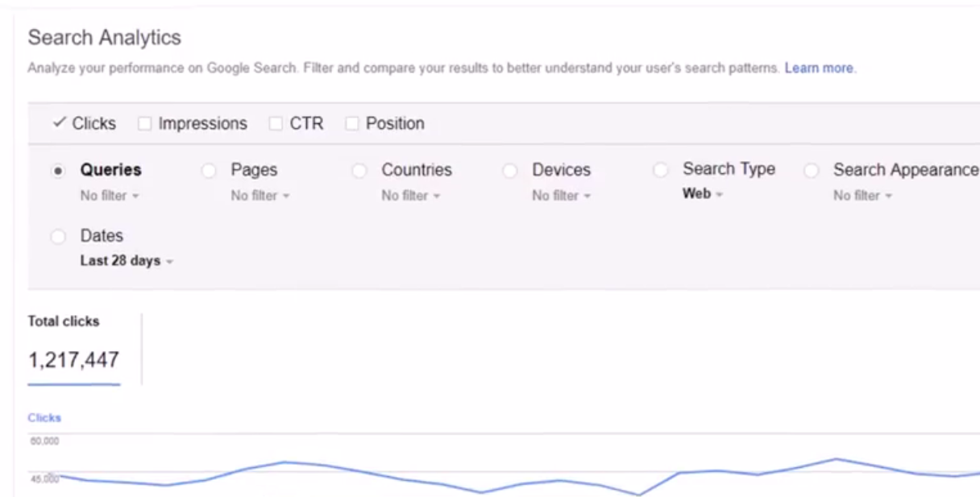Uncheck the Clicks metric checkbox
The width and height of the screenshot is (980, 497).
(x=59, y=123)
